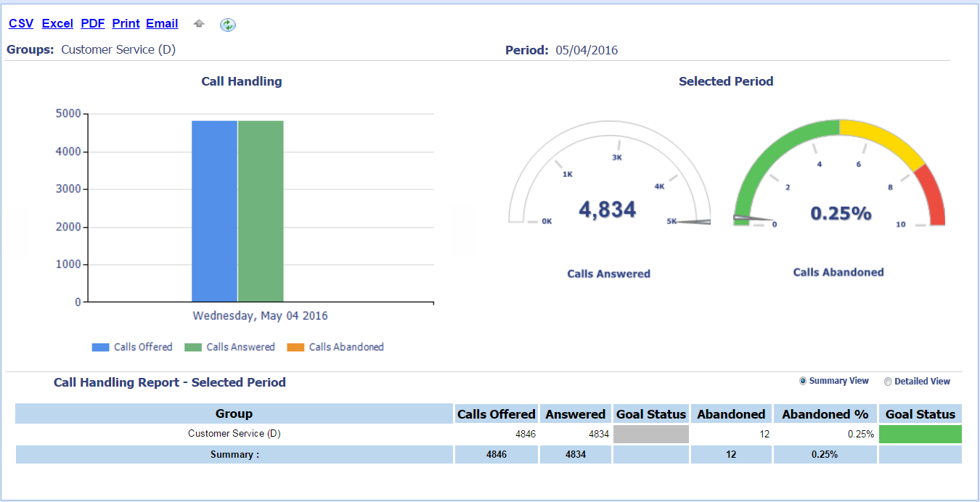Click the green Calls Answered legend icon
Image resolution: width=980 pixels, height=502 pixels.
pyautogui.click(x=192, y=347)
